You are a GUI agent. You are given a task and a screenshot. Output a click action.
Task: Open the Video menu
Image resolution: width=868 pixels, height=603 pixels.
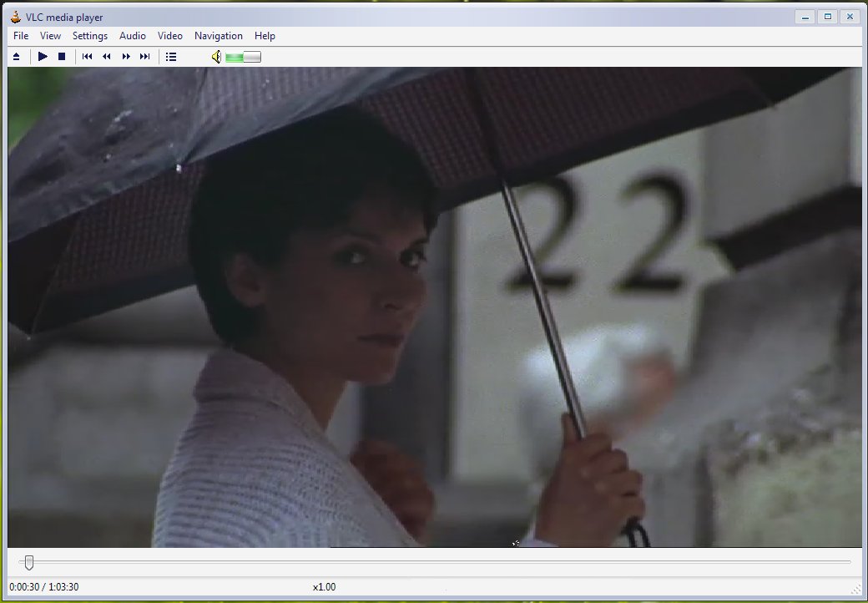(170, 35)
